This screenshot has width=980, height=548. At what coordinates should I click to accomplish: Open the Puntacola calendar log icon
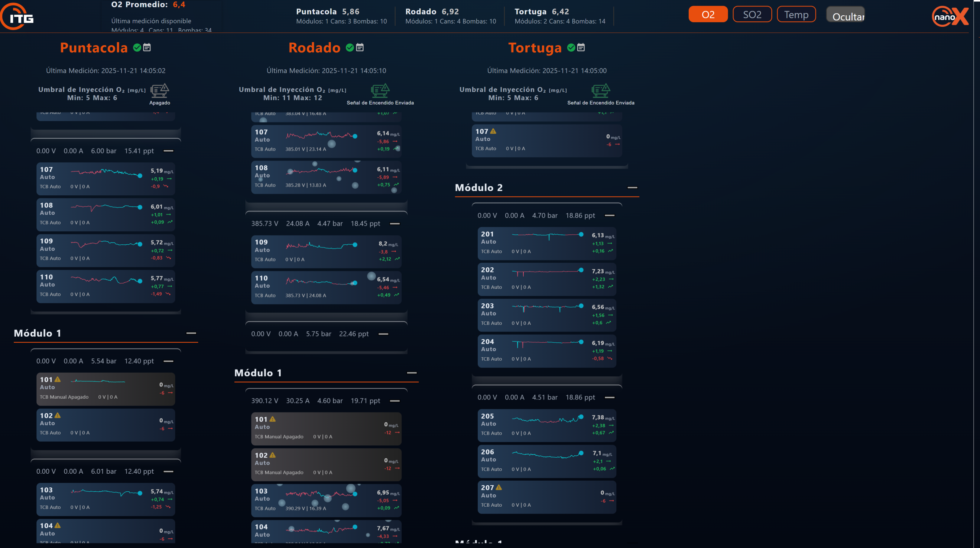pos(147,47)
